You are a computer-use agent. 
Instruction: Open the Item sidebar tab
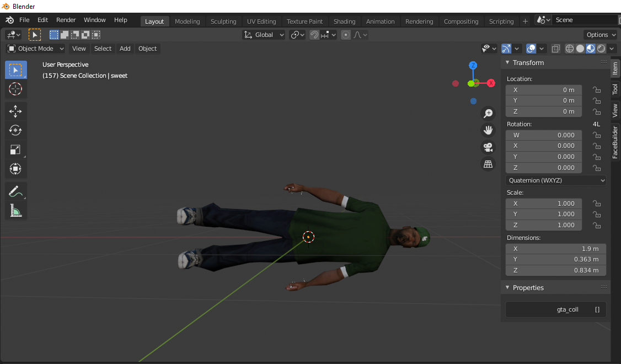tap(615, 68)
